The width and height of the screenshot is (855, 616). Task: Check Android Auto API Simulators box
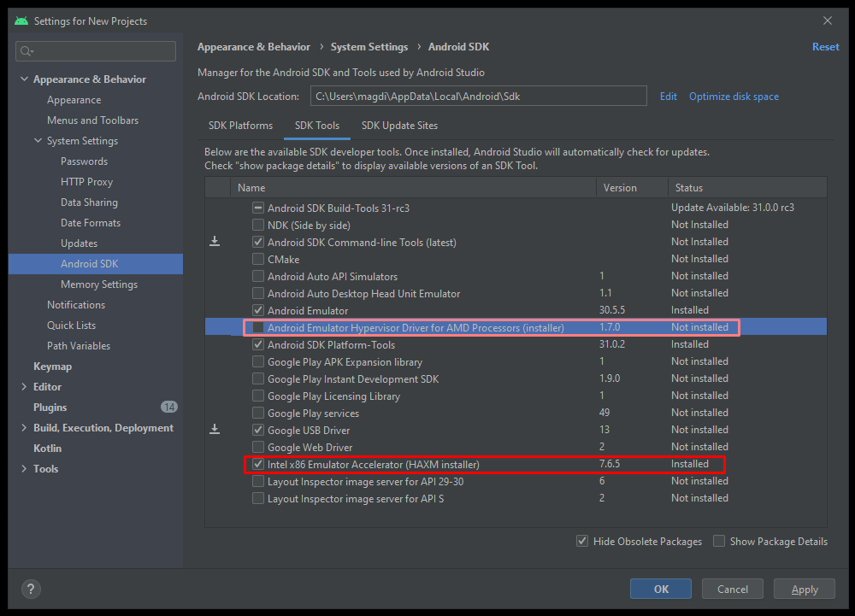click(258, 276)
